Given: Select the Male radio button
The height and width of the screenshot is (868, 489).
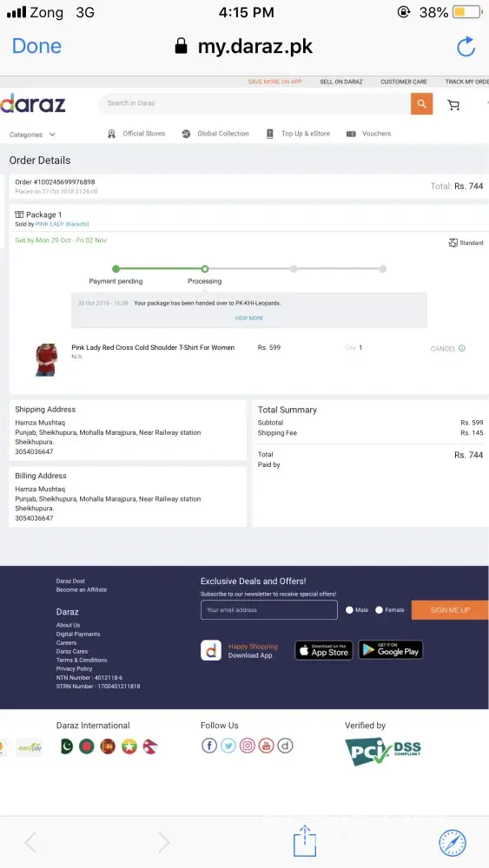Looking at the screenshot, I should [349, 610].
